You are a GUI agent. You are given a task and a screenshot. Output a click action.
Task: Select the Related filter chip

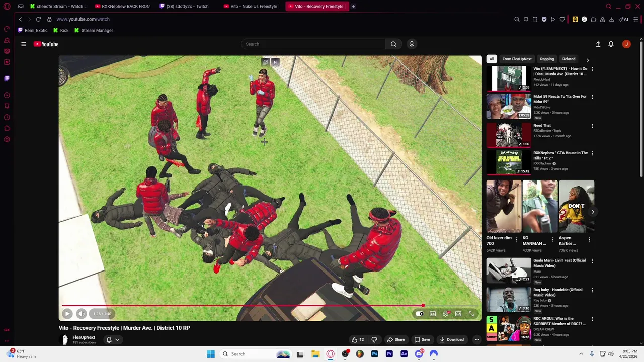(x=569, y=59)
